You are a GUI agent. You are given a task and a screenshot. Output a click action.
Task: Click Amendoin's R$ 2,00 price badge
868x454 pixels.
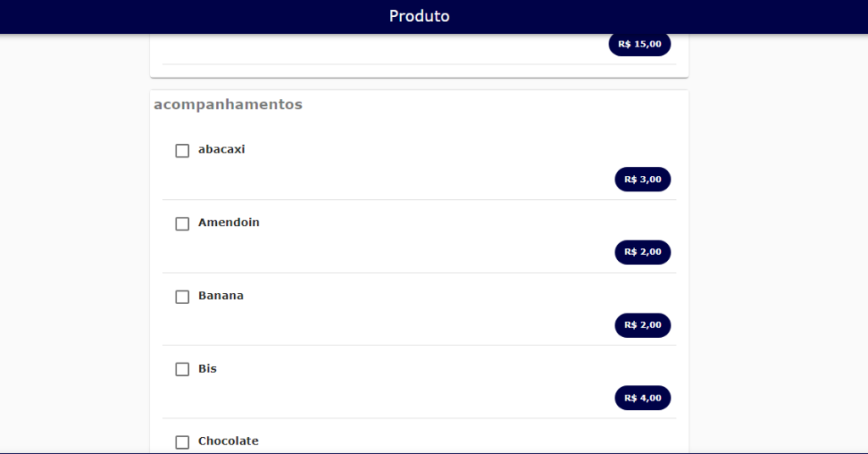pyautogui.click(x=643, y=252)
